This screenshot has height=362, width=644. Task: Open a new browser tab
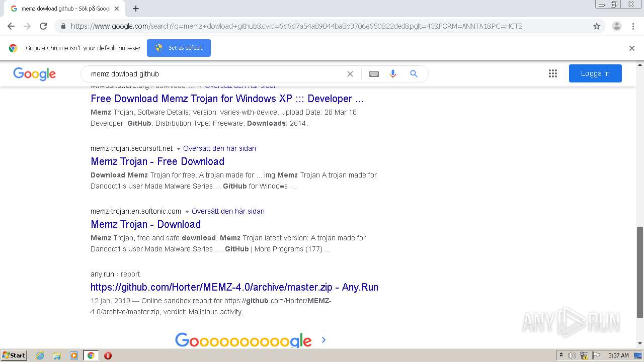(136, 9)
